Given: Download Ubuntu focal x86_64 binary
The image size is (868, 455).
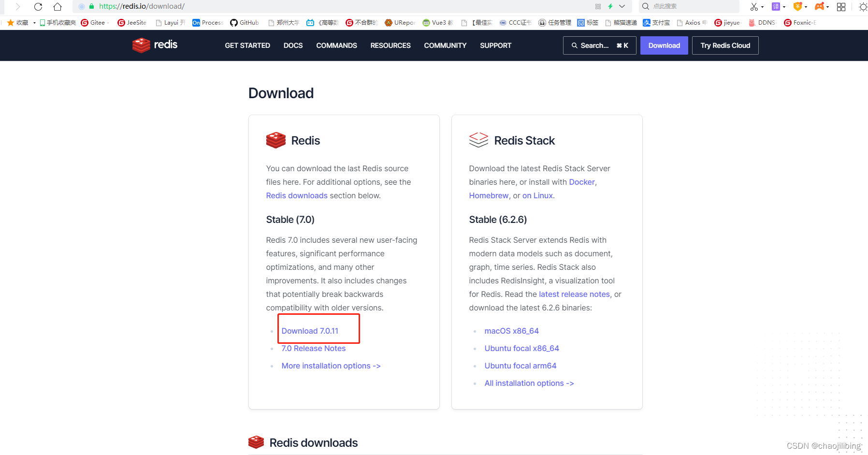Looking at the screenshot, I should 521,348.
